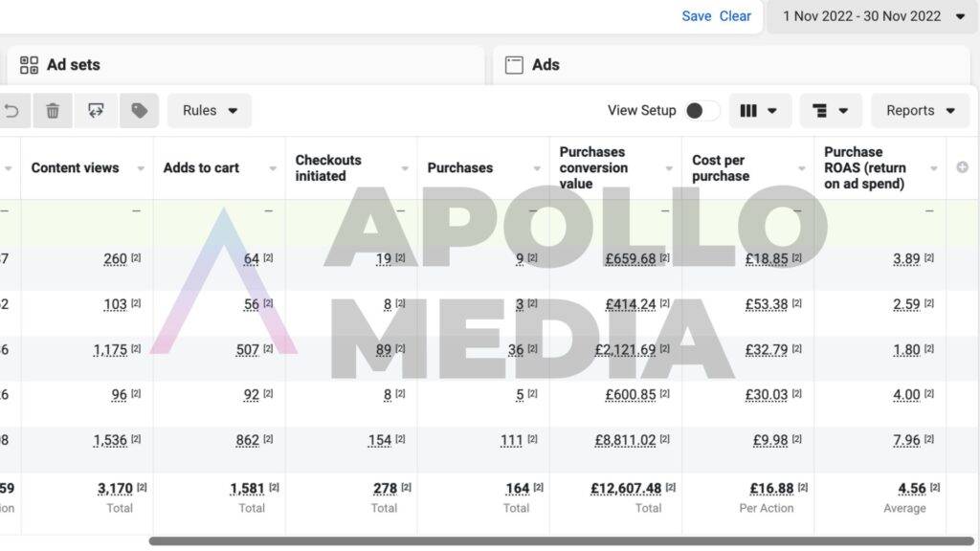Expand the Purchases column header arrow
Screen dimensions: 980x551
(537, 168)
